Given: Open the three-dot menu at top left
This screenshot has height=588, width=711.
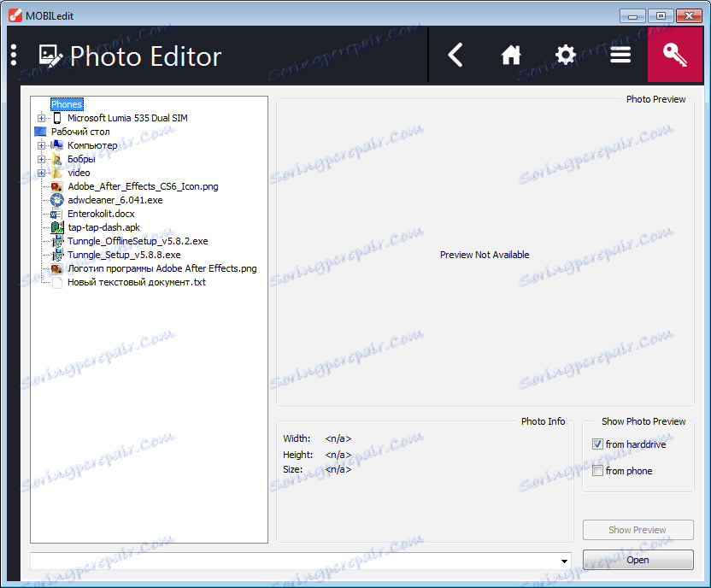Looking at the screenshot, I should (x=14, y=55).
